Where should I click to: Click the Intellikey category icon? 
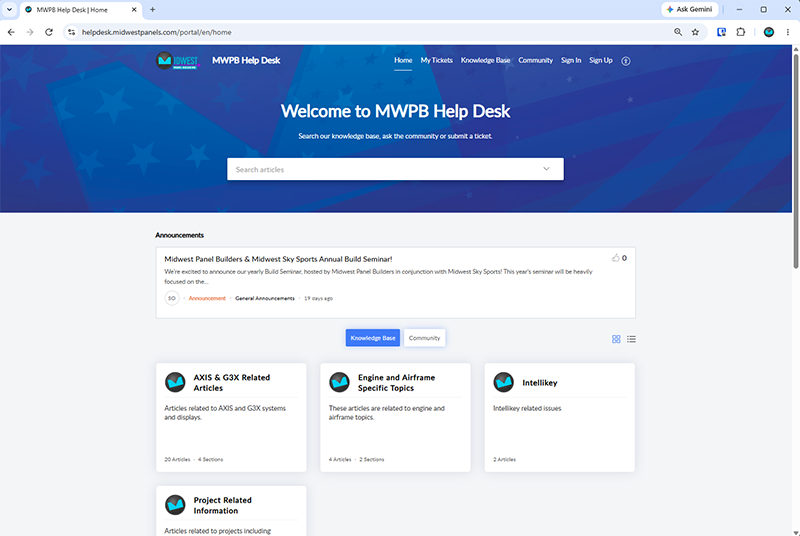click(504, 382)
